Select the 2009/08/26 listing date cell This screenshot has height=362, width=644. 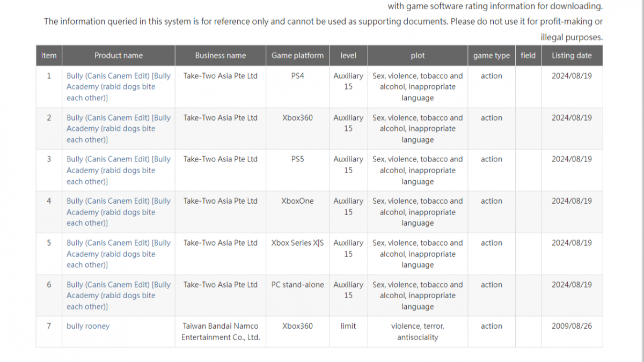(x=572, y=326)
